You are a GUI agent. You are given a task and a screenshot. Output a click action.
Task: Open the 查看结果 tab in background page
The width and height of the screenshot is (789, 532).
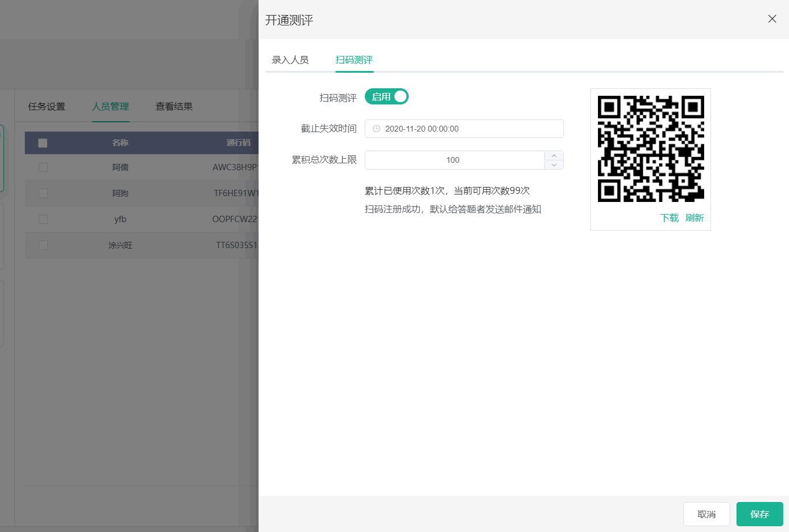(x=174, y=106)
